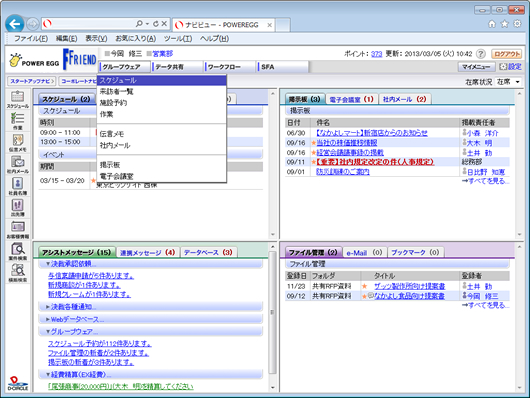Screen dimensions: 530x398
Task: Click the browser home icon
Action: [x=492, y=24]
